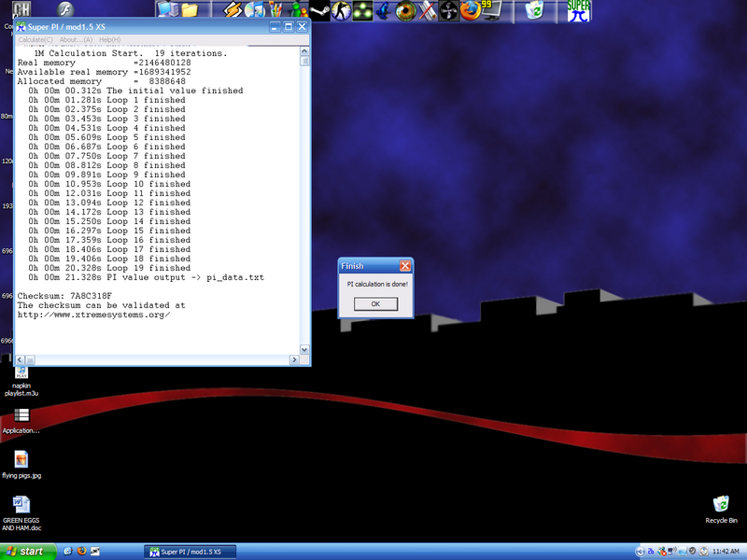Click the Super PI vertical scrollbar thumb
This screenshot has height=560, width=747.
click(304, 61)
